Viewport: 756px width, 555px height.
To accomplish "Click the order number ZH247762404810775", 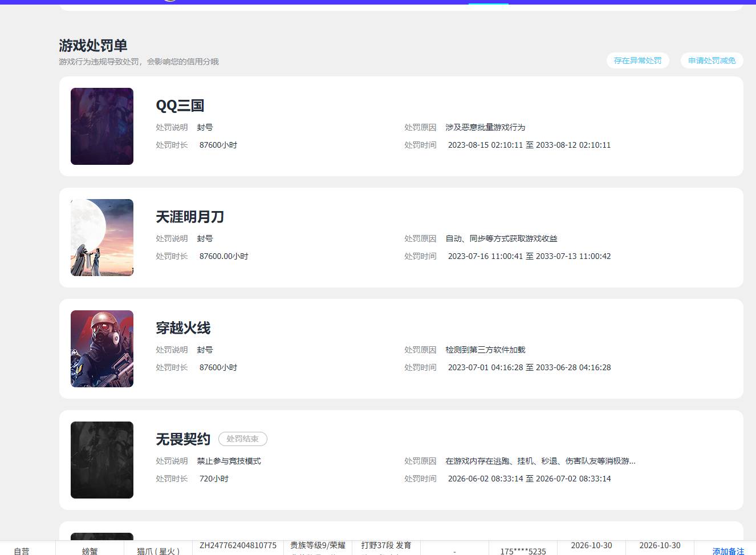I will coord(238,545).
